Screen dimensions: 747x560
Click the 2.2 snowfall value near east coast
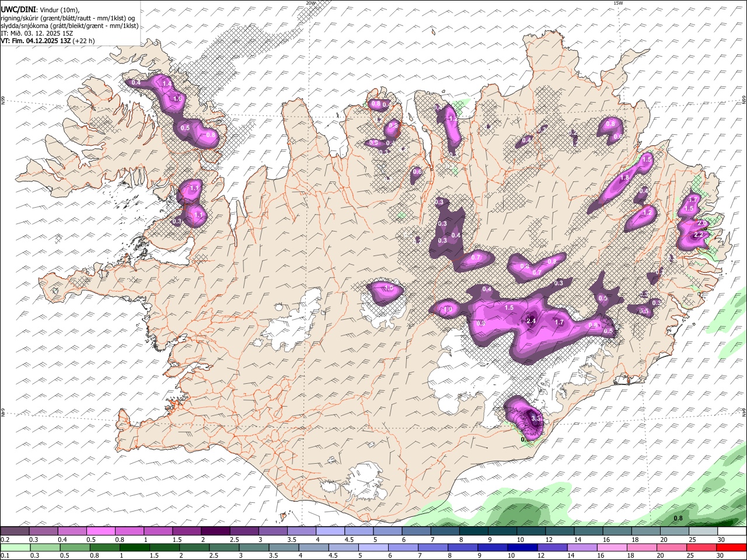tap(698, 235)
